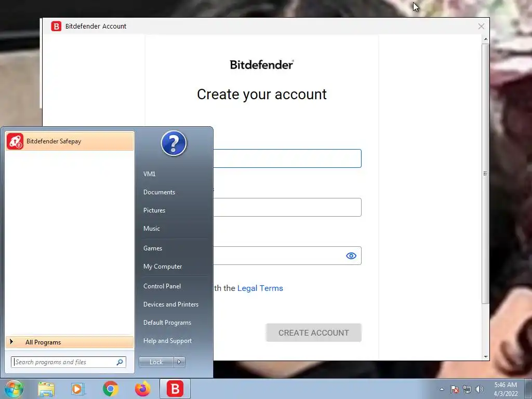
Task: Launch Windows Media Player from taskbar
Action: coord(78,389)
